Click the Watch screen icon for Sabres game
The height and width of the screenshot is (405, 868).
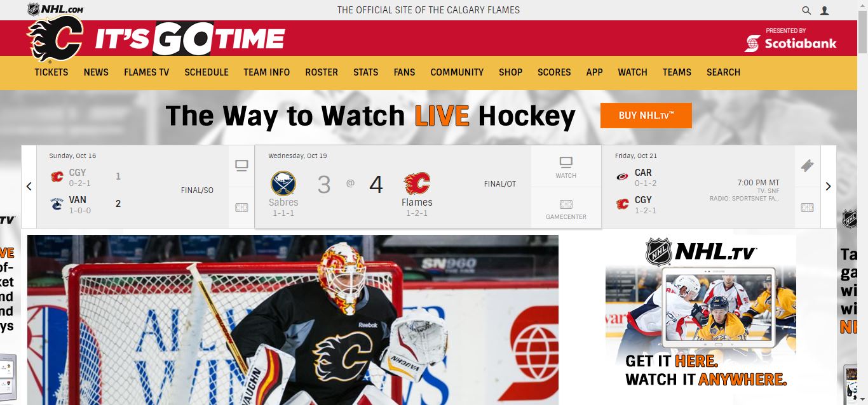click(566, 167)
